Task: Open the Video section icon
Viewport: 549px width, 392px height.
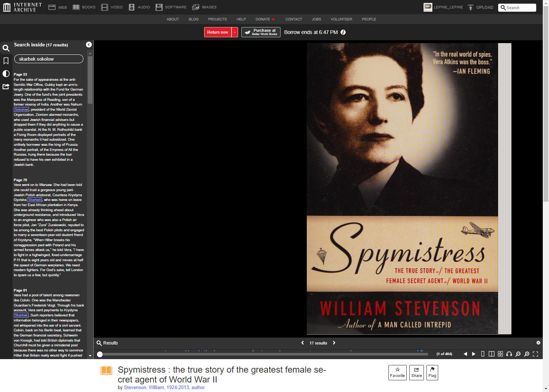Action: (x=105, y=7)
